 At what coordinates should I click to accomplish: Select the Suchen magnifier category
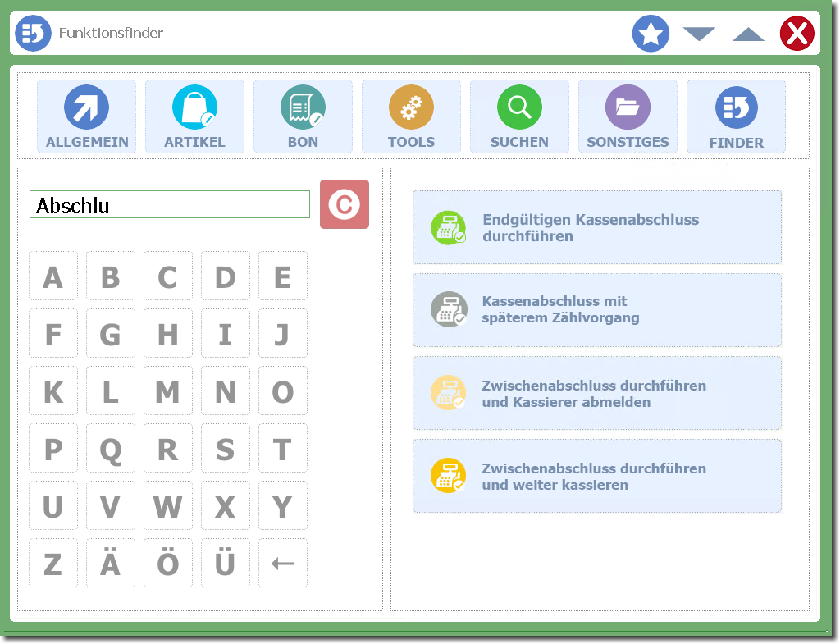coord(519,116)
